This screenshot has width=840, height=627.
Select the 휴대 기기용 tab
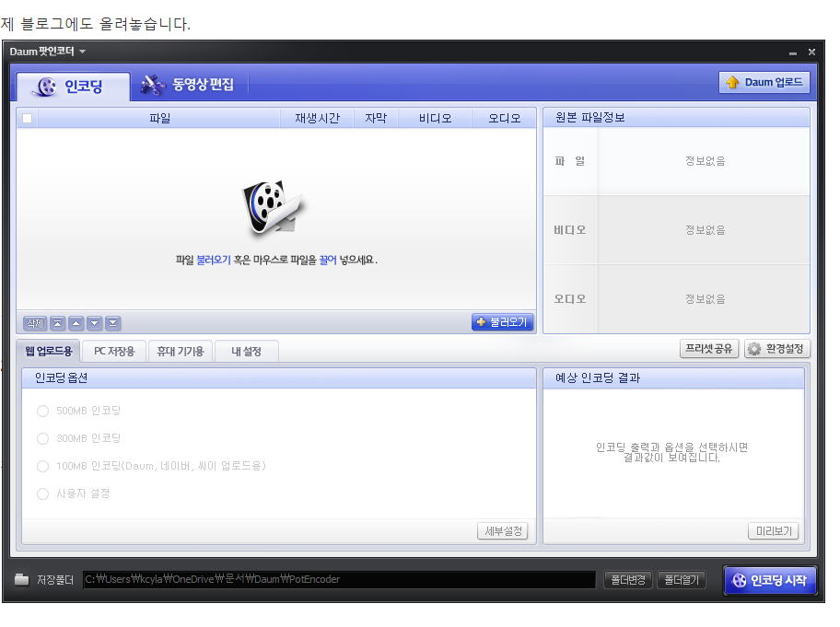(x=180, y=352)
